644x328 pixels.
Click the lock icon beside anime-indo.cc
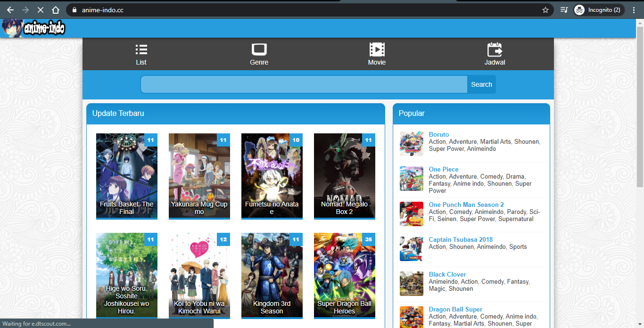coord(74,10)
